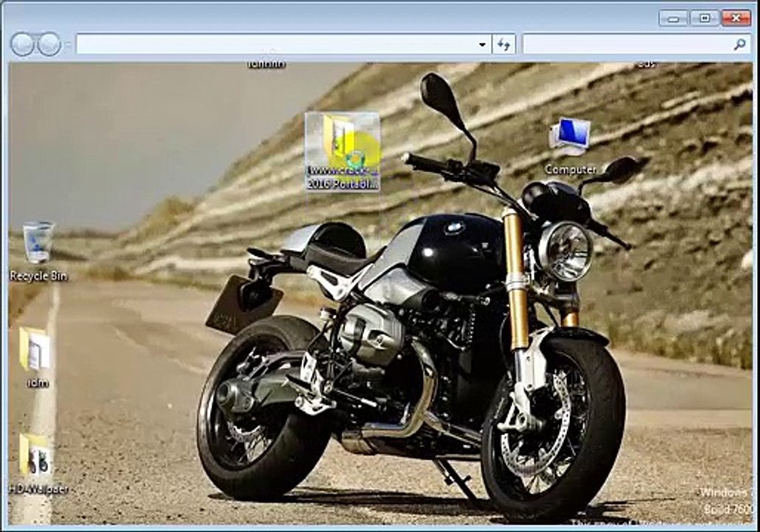
Task: Click the Forward navigation button
Action: (x=50, y=44)
